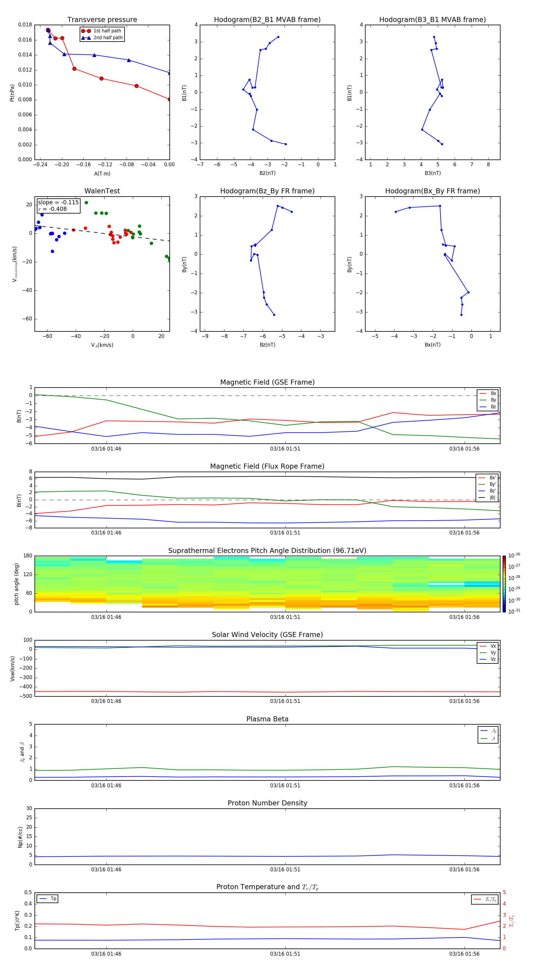Click the 'Np(#/cc)' y-axis label
This screenshot has height=980, width=535.
tap(20, 837)
